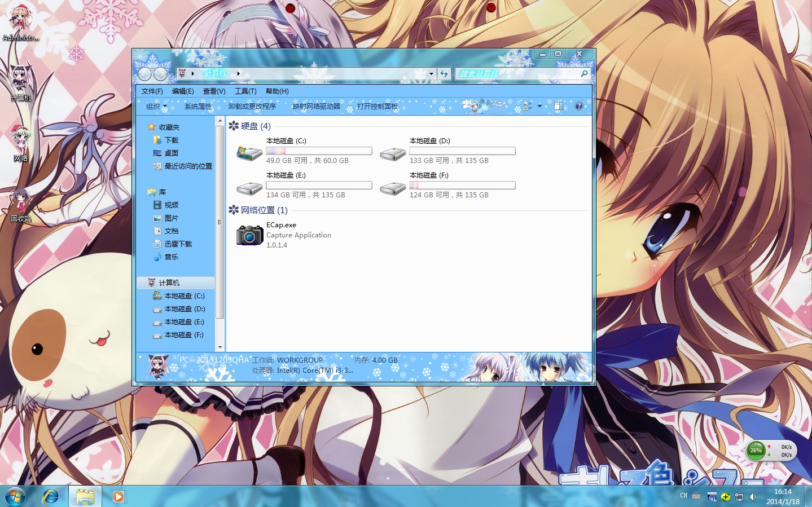Viewport: 812px width, 507px height.
Task: Expand the 组织 dropdown
Action: (156, 106)
